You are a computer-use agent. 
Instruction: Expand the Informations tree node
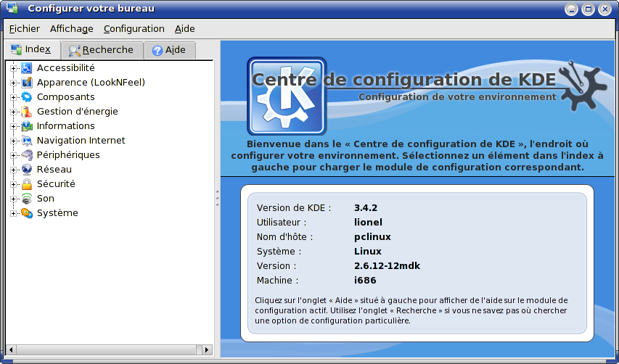click(x=13, y=127)
